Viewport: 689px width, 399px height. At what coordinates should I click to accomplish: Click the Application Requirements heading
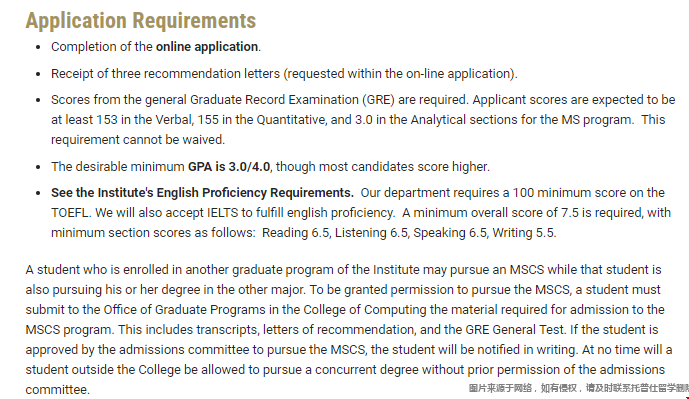coord(141,20)
